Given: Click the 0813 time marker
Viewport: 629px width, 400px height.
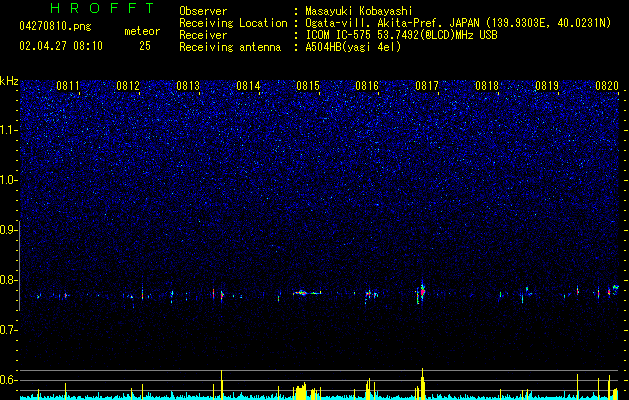Looking at the screenshot, I should [x=188, y=86].
